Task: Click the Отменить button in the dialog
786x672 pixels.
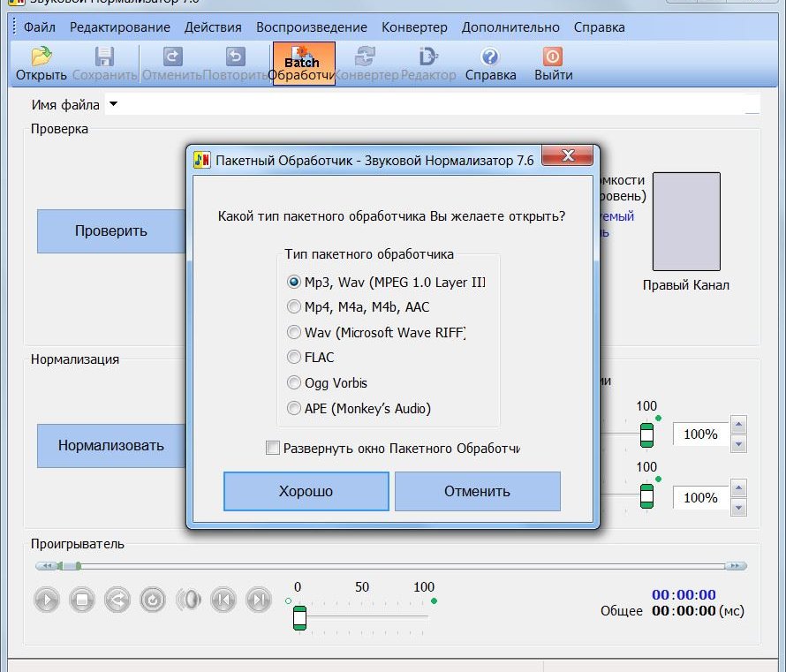Action: click(x=477, y=491)
